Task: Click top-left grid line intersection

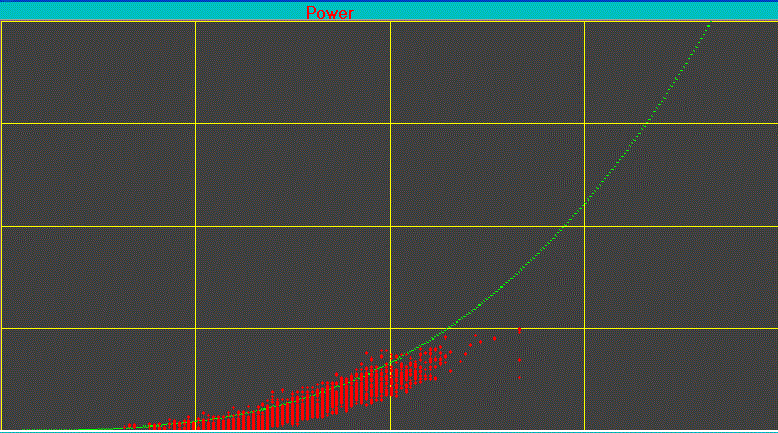Action: point(195,123)
